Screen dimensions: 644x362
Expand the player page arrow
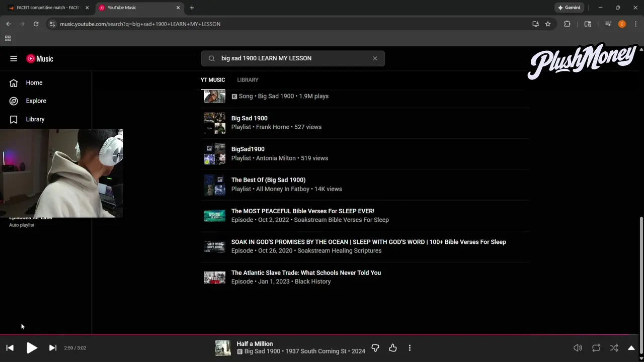(631, 348)
